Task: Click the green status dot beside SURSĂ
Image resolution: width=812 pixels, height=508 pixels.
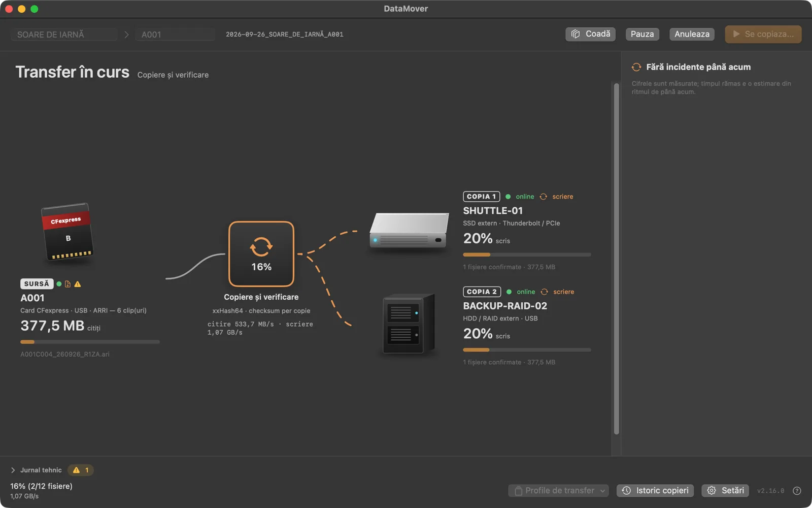Action: point(59,284)
